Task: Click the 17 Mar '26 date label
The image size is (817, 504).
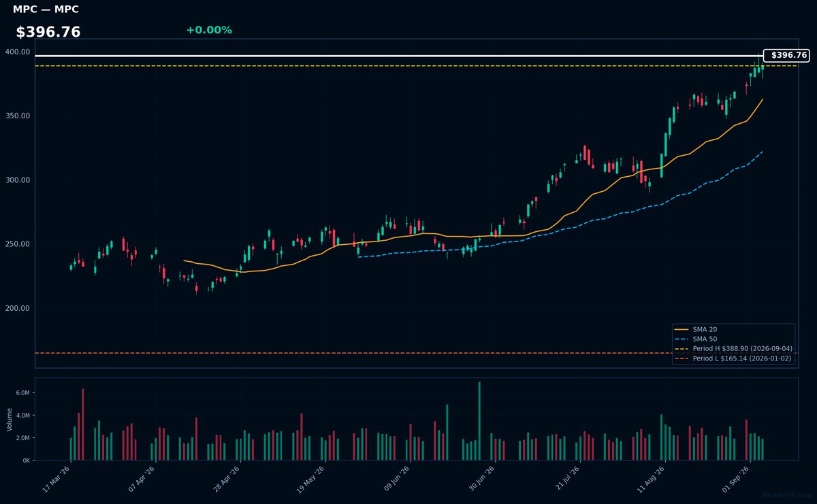Action: point(56,479)
